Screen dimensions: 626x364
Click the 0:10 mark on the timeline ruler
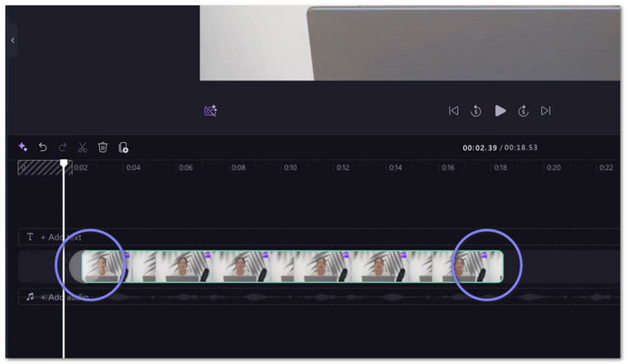click(x=291, y=167)
